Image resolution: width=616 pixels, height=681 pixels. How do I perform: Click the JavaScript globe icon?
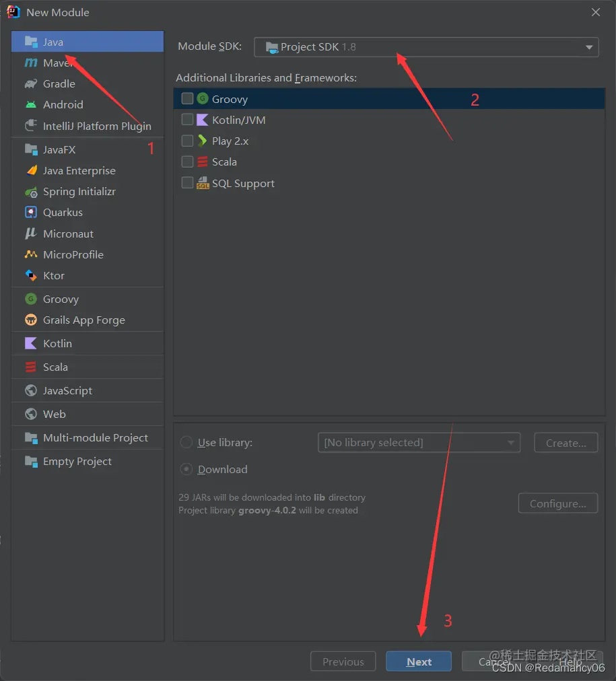click(x=31, y=390)
